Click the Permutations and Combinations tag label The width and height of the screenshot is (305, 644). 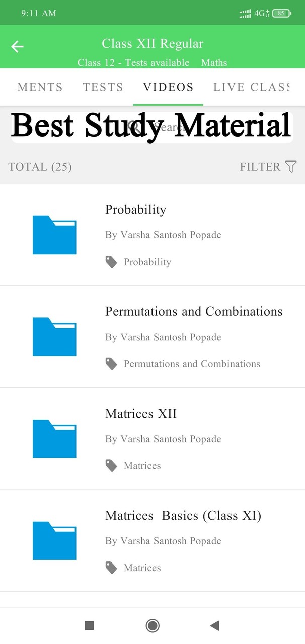[x=193, y=364]
